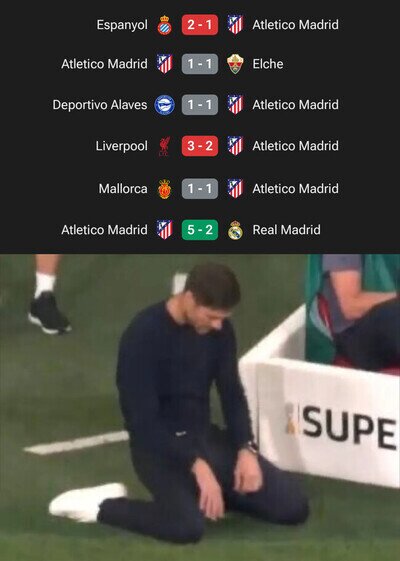Click the Liverpool club crest
Viewport: 400px width, 561px height.
[x=165, y=146]
